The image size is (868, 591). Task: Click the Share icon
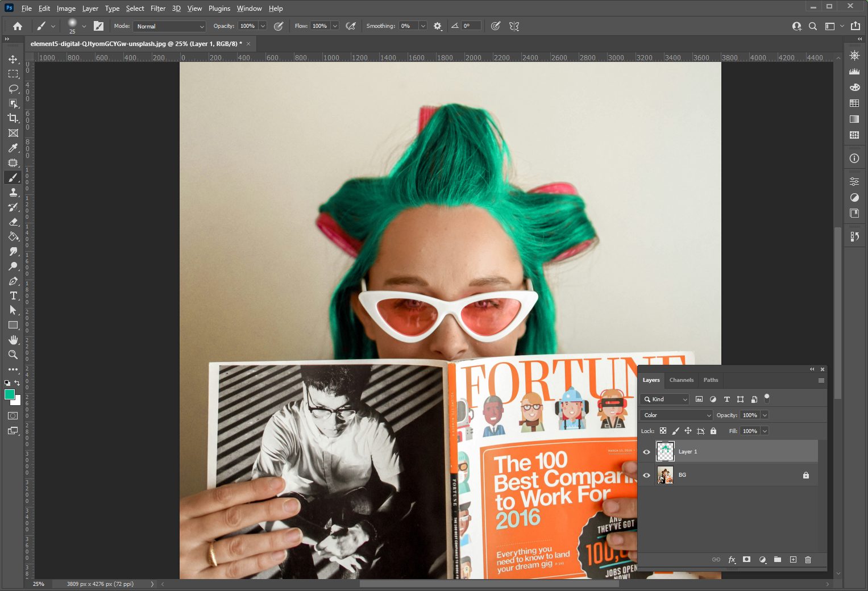(x=855, y=26)
